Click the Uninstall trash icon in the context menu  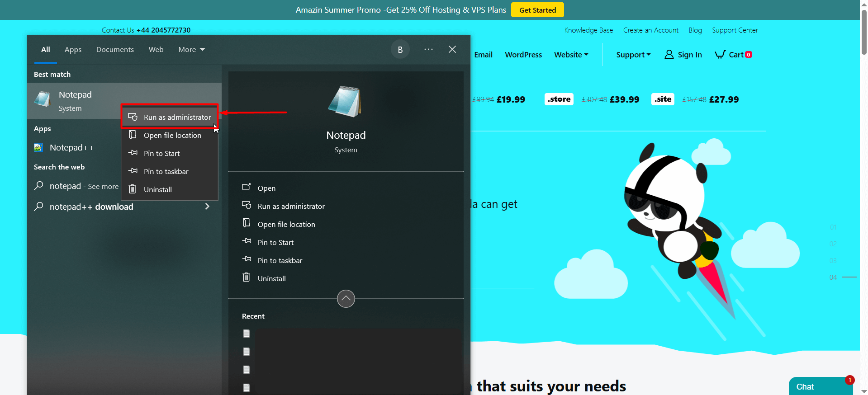(133, 189)
